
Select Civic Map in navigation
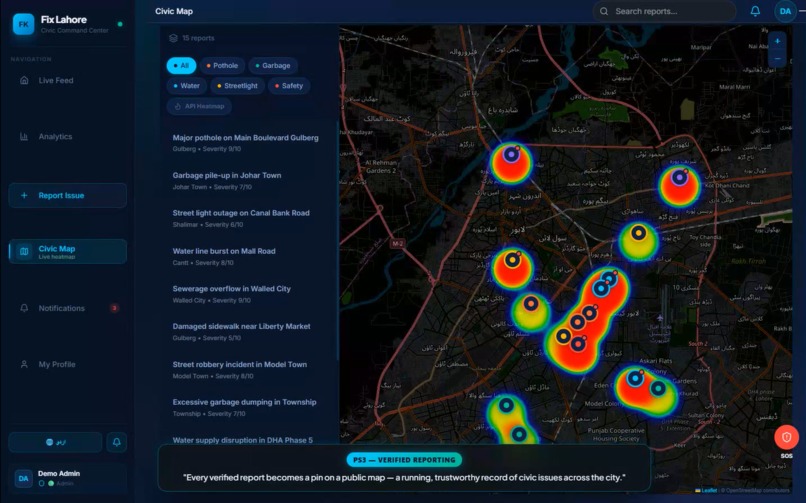[x=67, y=252]
